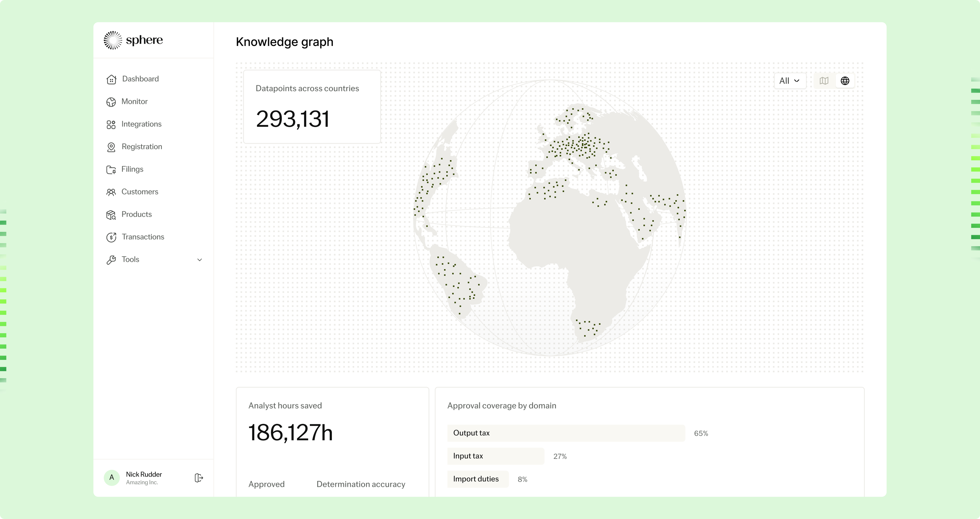This screenshot has height=519, width=980.
Task: Click the Products box icon
Action: click(x=111, y=215)
